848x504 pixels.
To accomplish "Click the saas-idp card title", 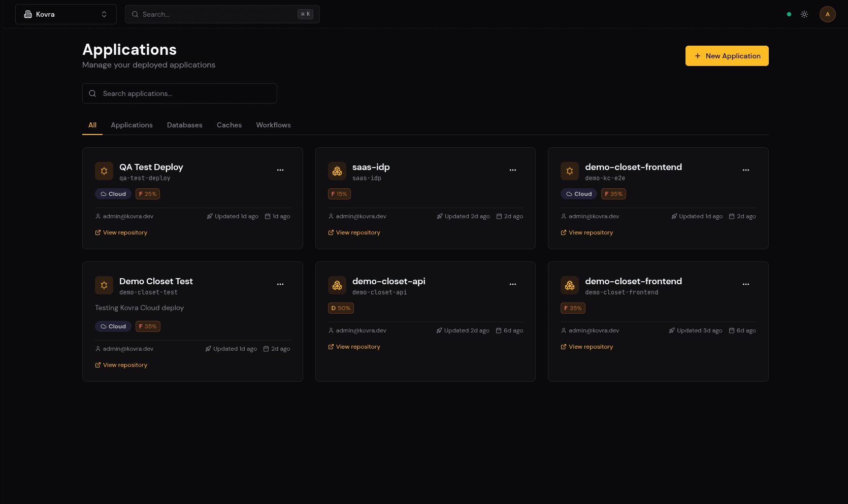I will pos(371,167).
